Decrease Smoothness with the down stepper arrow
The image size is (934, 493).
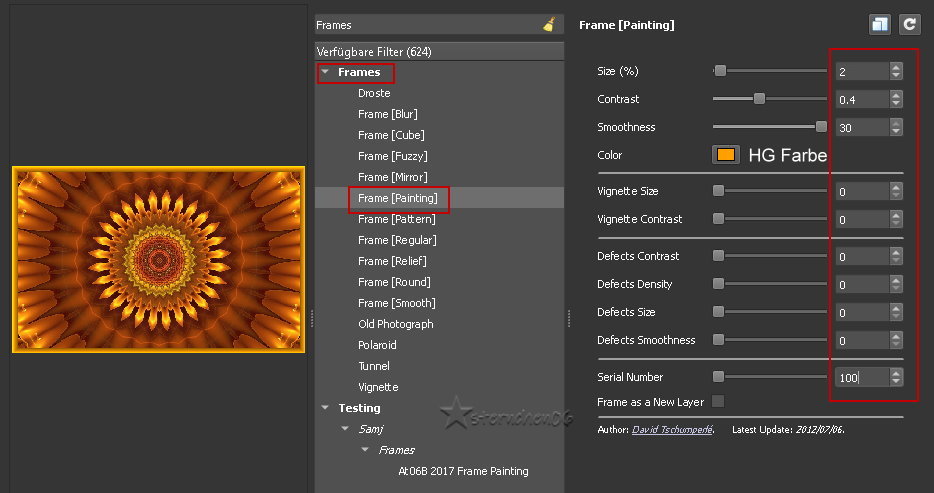coord(896,132)
